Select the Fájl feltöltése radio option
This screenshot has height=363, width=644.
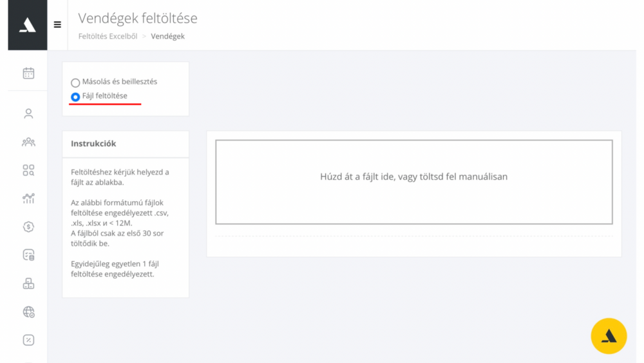75,97
